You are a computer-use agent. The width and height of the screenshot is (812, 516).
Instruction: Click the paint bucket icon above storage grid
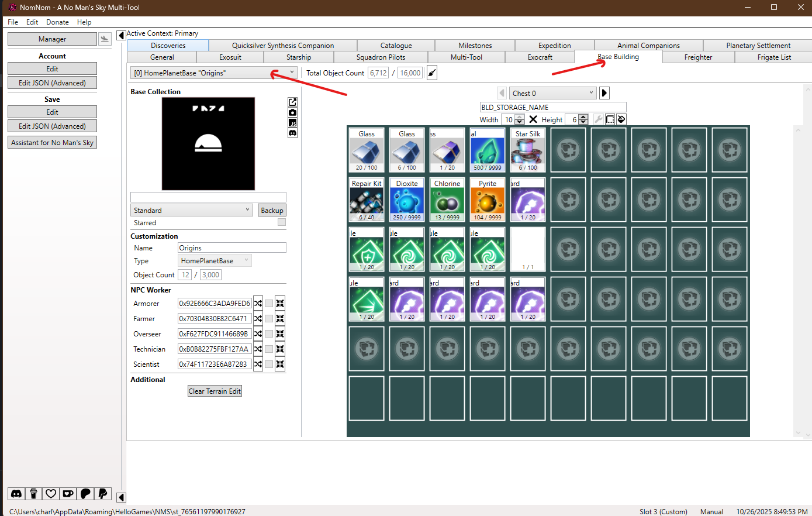621,119
